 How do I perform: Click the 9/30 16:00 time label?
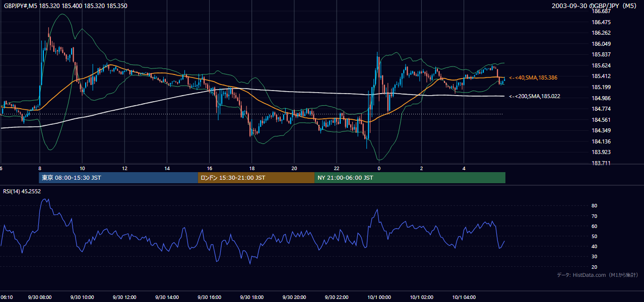pos(209,297)
